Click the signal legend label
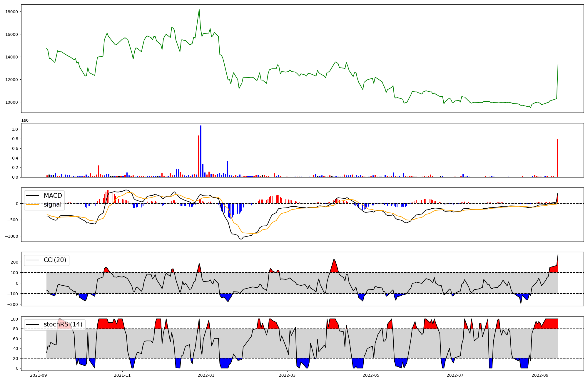Image resolution: width=588 pixels, height=382 pixels. pos(53,205)
